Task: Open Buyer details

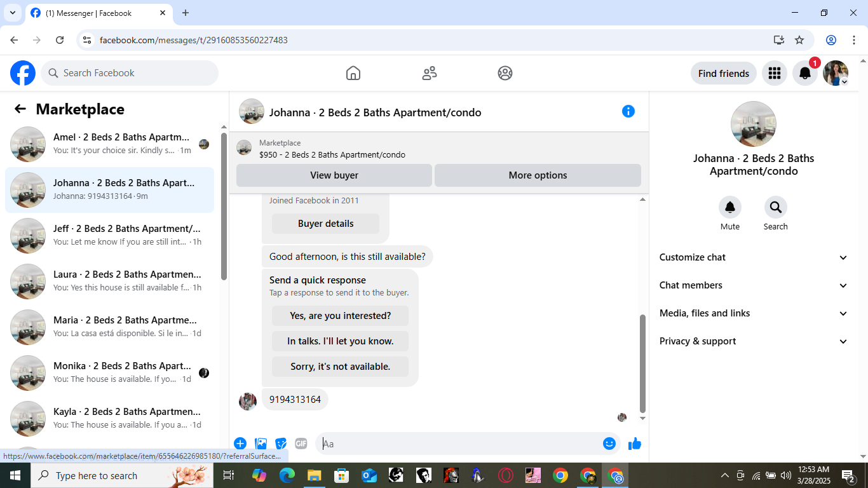Action: pyautogui.click(x=325, y=224)
